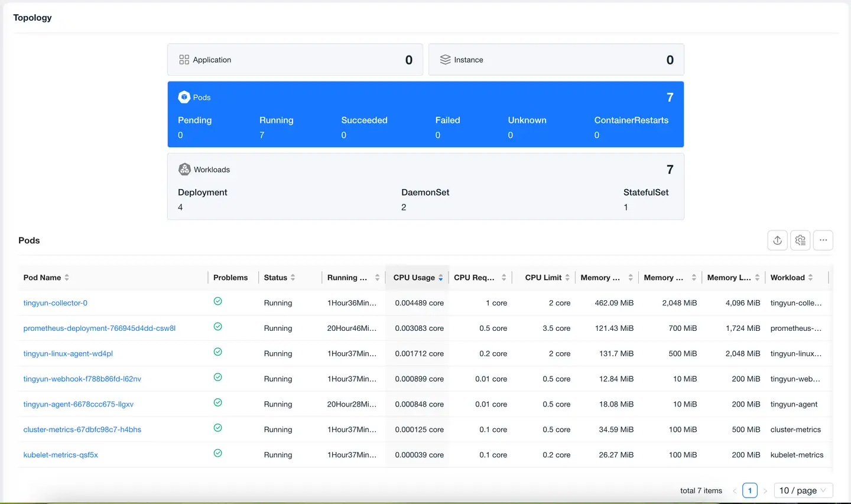Select the Running count in Pods panel

262,135
